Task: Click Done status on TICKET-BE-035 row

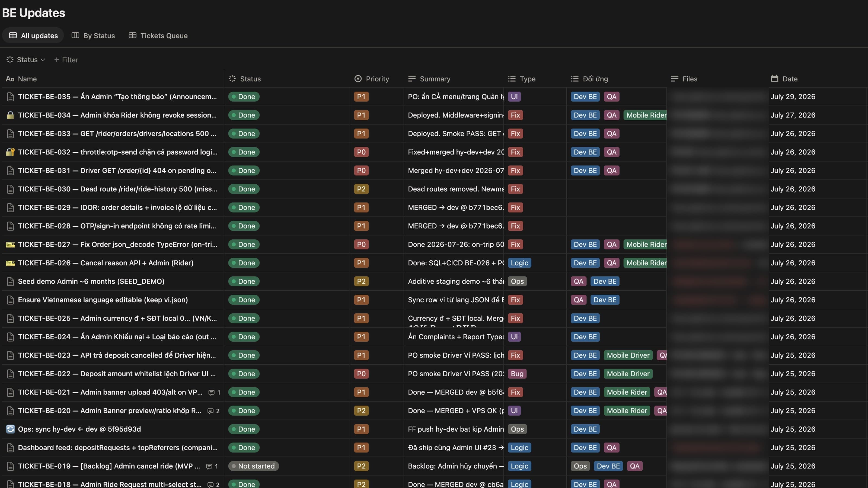Action: (244, 97)
